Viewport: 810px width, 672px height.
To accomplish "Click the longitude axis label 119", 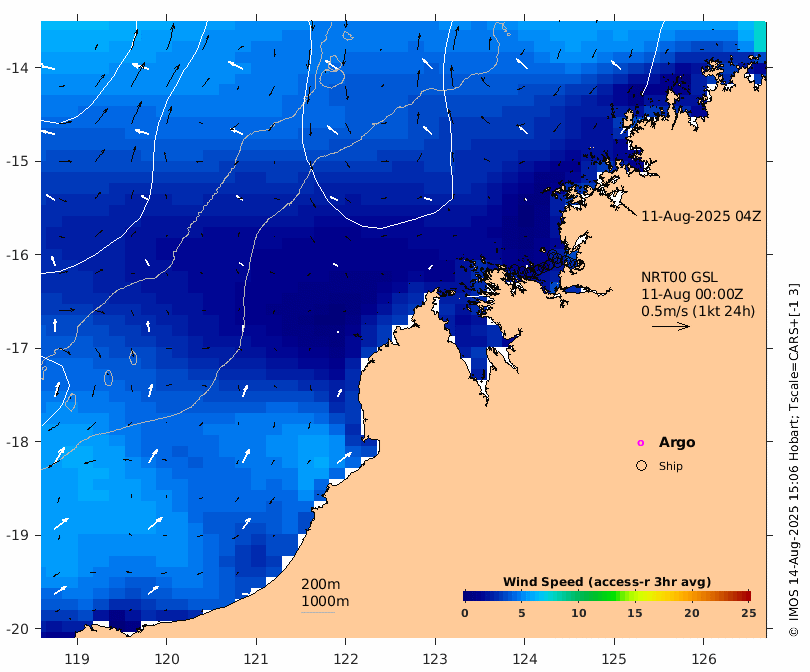I will click(x=77, y=659).
